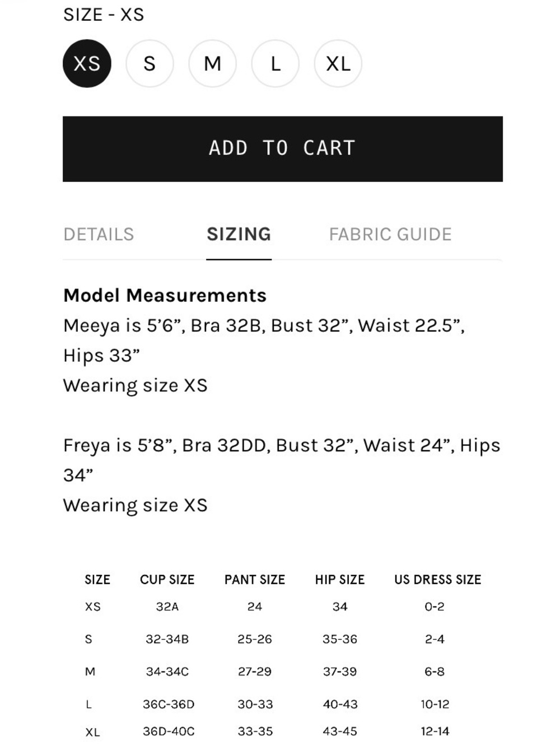Click the ADD TO CART button
The height and width of the screenshot is (746, 560).
(283, 149)
